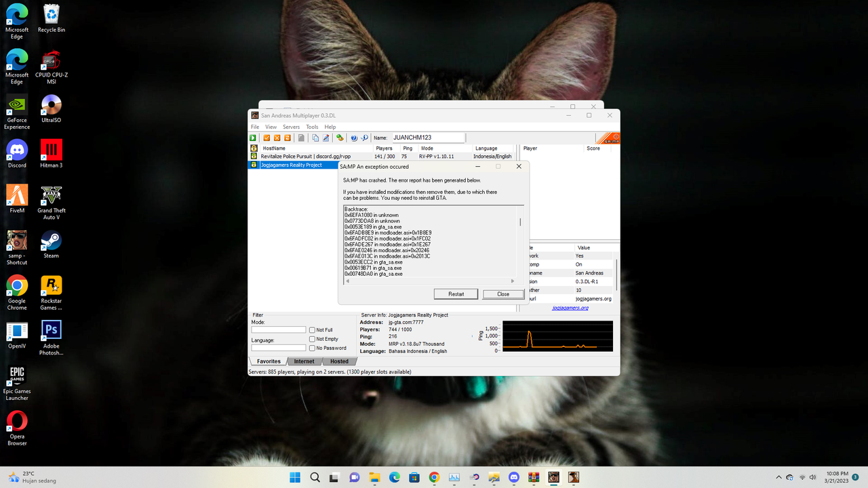868x488 pixels.
Task: Click the Language filter input field
Action: point(279,348)
